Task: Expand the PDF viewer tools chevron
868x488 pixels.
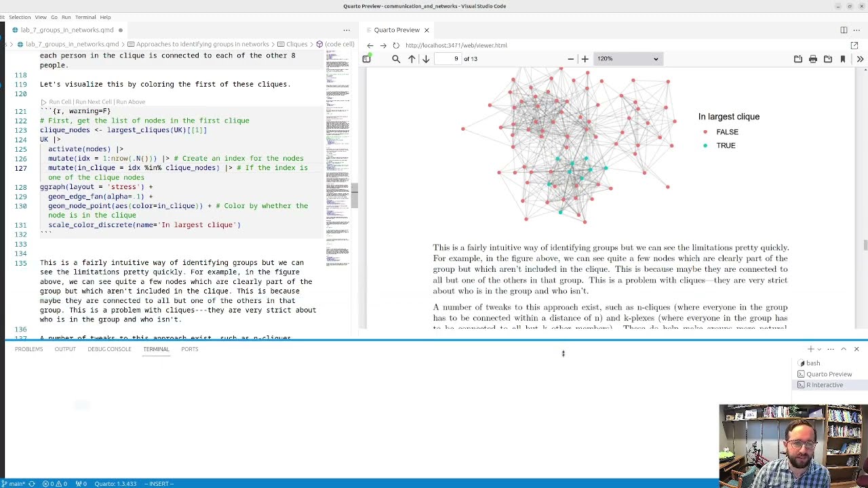Action: pos(860,59)
